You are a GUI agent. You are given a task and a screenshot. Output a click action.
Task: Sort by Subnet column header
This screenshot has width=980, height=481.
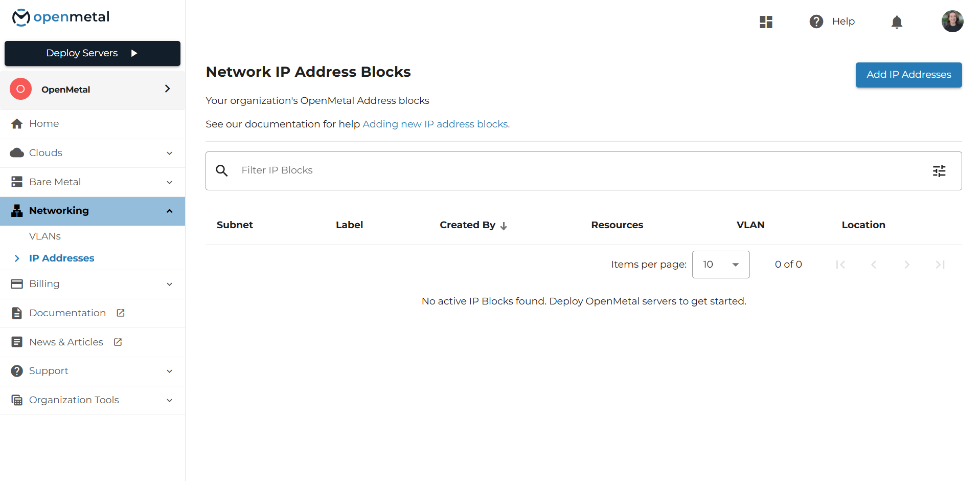tap(235, 225)
